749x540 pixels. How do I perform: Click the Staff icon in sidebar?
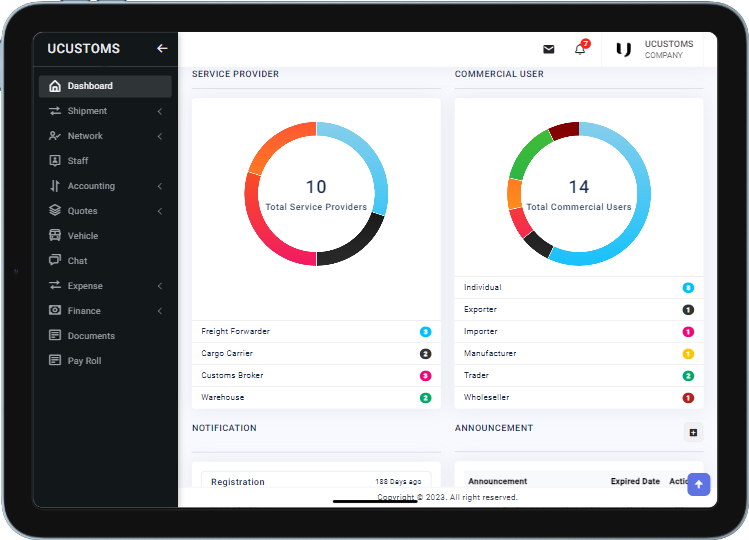55,161
